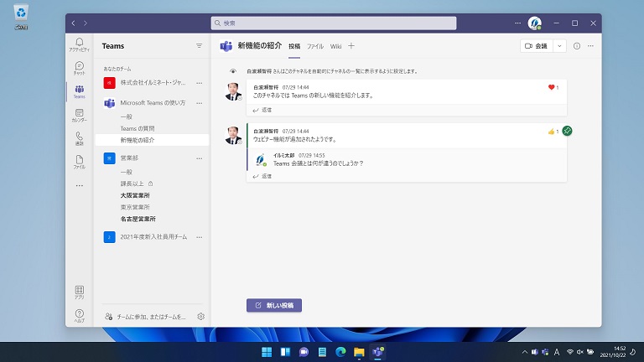Select the Teams icon in left rail
The image size is (644, 362).
click(x=80, y=91)
